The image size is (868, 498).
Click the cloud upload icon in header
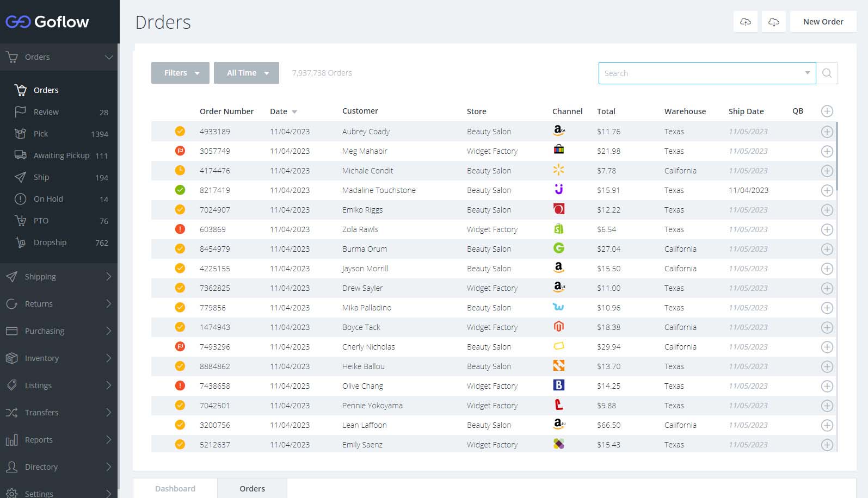(x=745, y=22)
